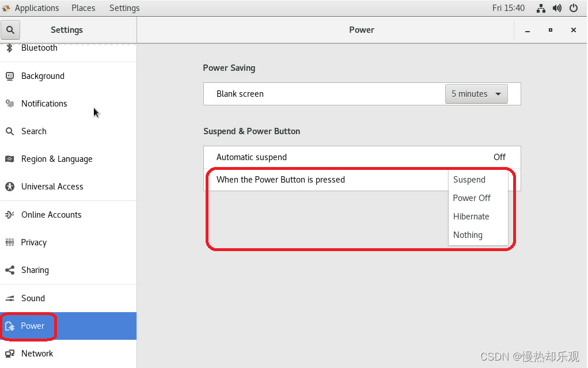Select Nothing from the action dropdown
The width and height of the screenshot is (588, 368).
(x=467, y=235)
